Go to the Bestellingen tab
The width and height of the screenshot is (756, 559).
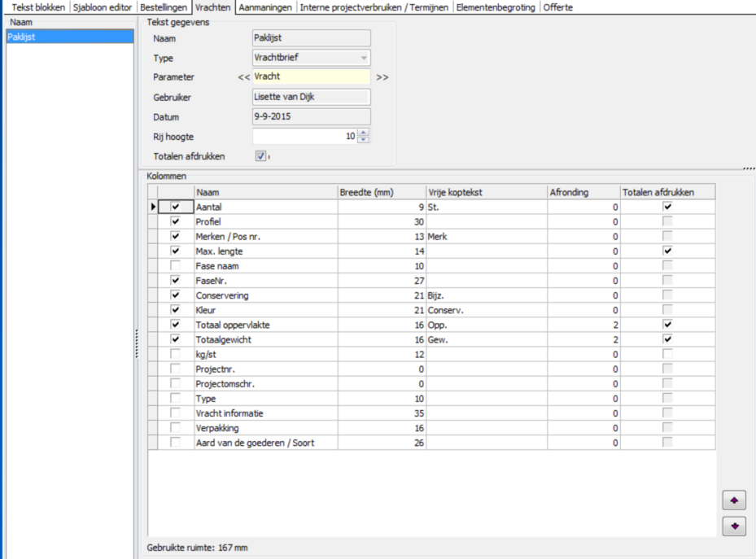point(164,7)
